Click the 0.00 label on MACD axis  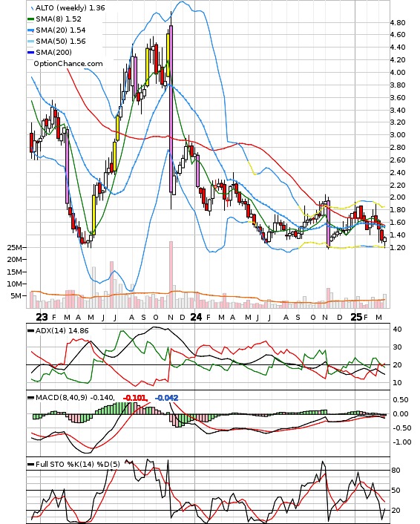(400, 413)
